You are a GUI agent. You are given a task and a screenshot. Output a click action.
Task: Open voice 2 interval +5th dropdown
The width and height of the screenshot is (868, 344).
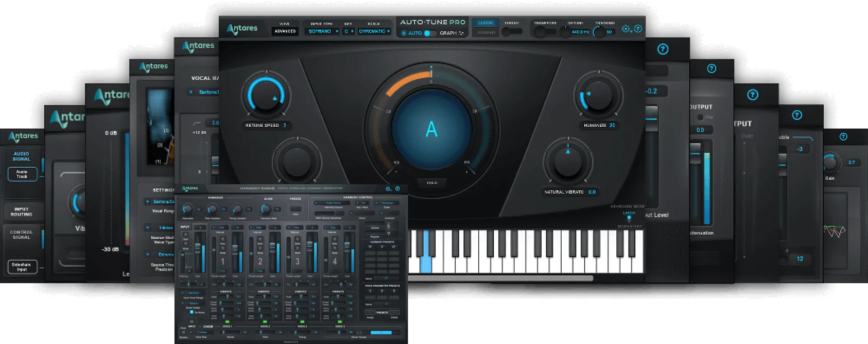coord(257,228)
